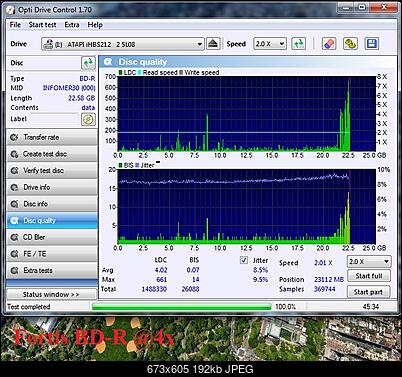This screenshot has height=377, width=402.
Task: Click the LDC max value 661
Action: 162,280
